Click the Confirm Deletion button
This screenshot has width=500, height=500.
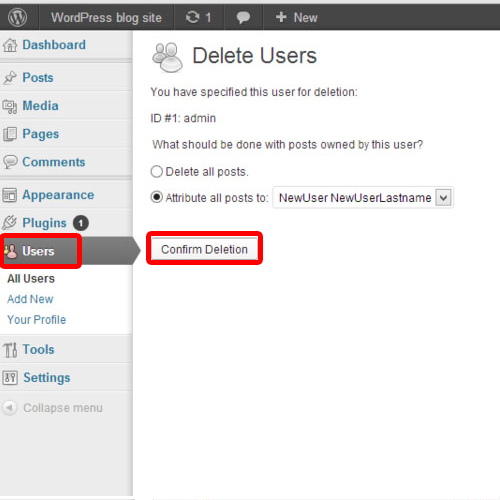204,249
